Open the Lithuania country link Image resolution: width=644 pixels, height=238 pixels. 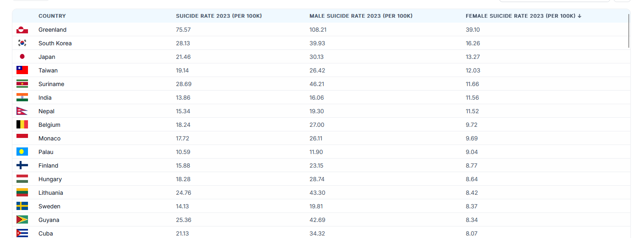51,193
